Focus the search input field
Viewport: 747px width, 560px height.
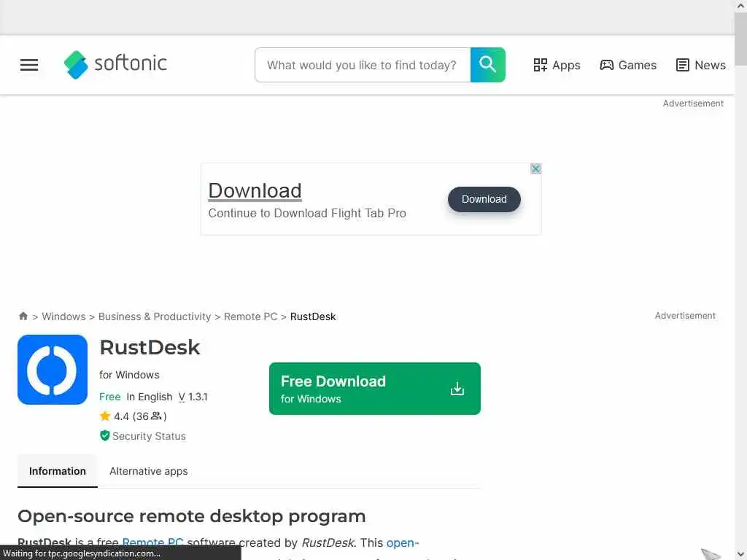[x=363, y=65]
